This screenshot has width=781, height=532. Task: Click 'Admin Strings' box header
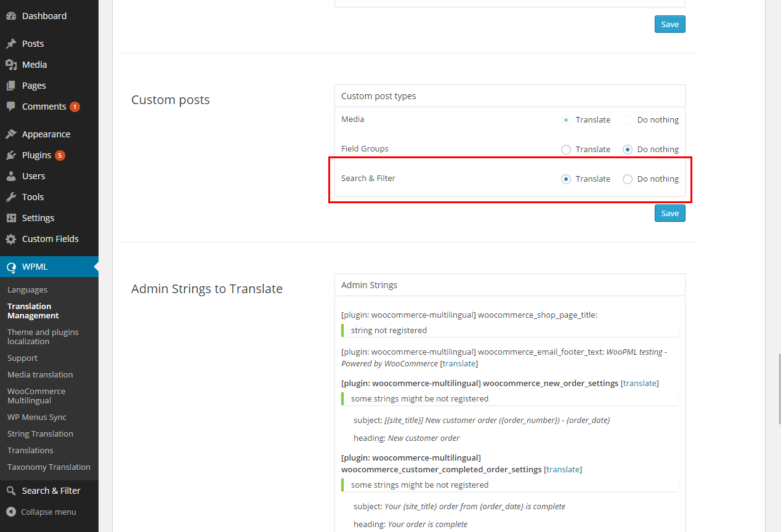(x=510, y=285)
